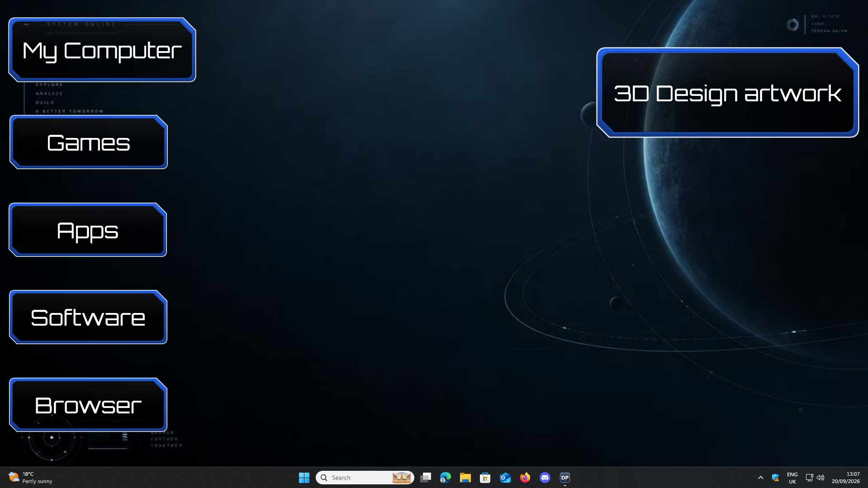Open the 3D Design artwork shortcut

727,92
